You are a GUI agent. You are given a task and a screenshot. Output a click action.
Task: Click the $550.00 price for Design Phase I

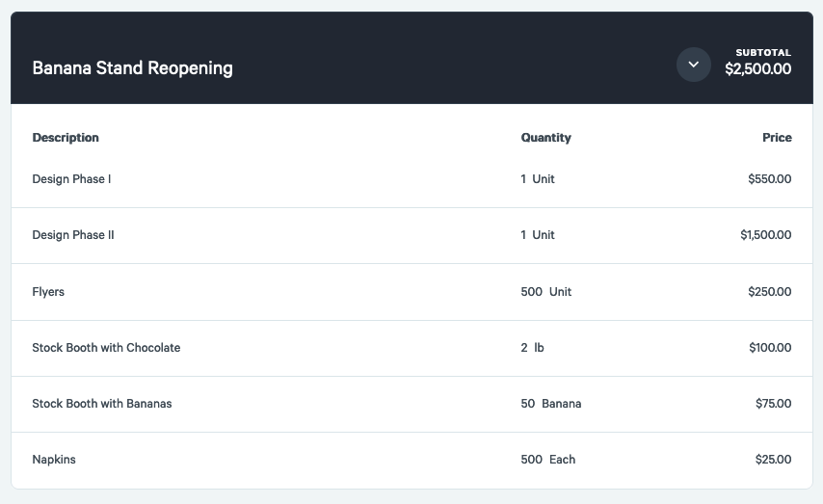tap(769, 179)
